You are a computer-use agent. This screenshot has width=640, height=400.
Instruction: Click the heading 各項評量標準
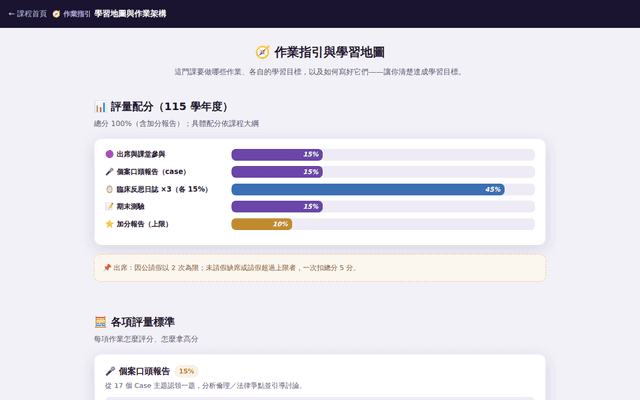(x=142, y=322)
